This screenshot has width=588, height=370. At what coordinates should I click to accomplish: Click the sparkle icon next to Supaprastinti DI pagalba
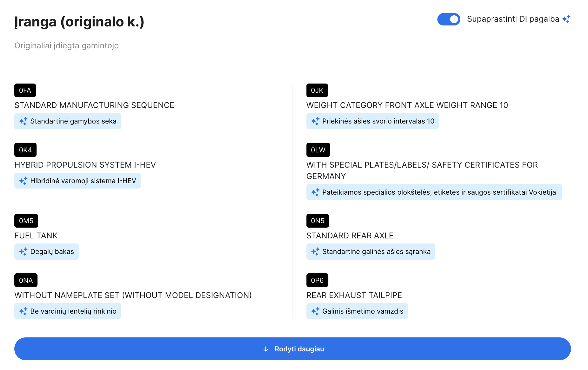pyautogui.click(x=566, y=19)
